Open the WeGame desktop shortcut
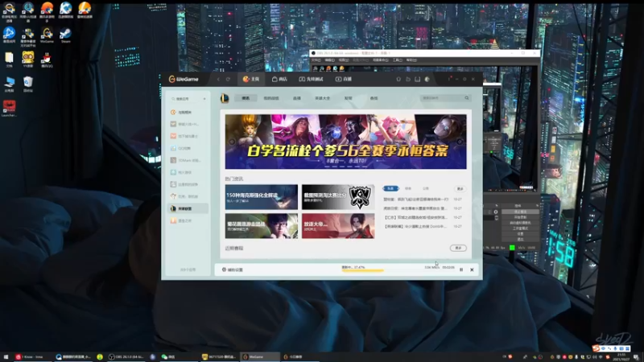The height and width of the screenshot is (362, 644). 47,35
